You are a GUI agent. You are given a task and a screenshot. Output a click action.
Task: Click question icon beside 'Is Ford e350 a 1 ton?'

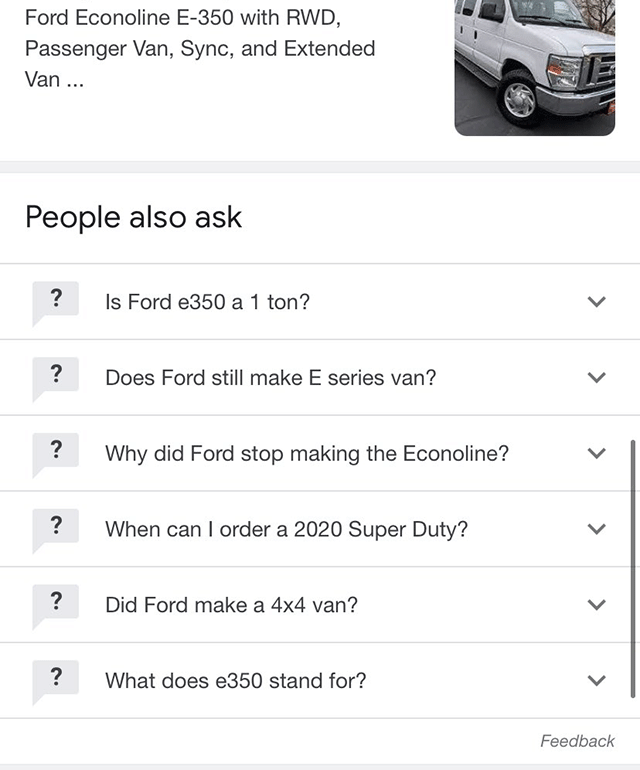point(56,300)
